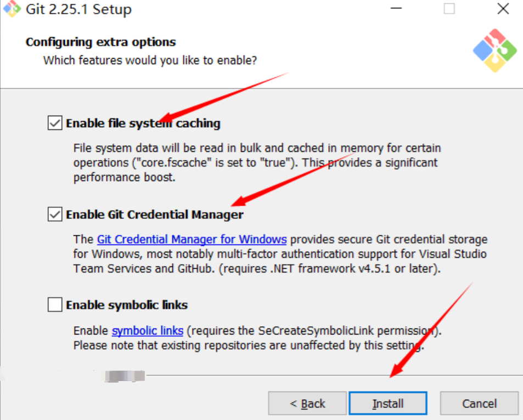Tick the Enable symbolic links checkbox
Image resolution: width=523 pixels, height=420 pixels.
tap(55, 305)
